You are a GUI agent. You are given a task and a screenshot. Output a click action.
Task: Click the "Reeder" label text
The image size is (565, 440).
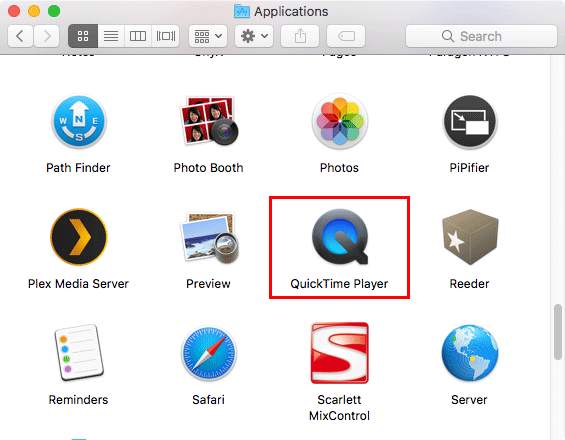(x=469, y=284)
